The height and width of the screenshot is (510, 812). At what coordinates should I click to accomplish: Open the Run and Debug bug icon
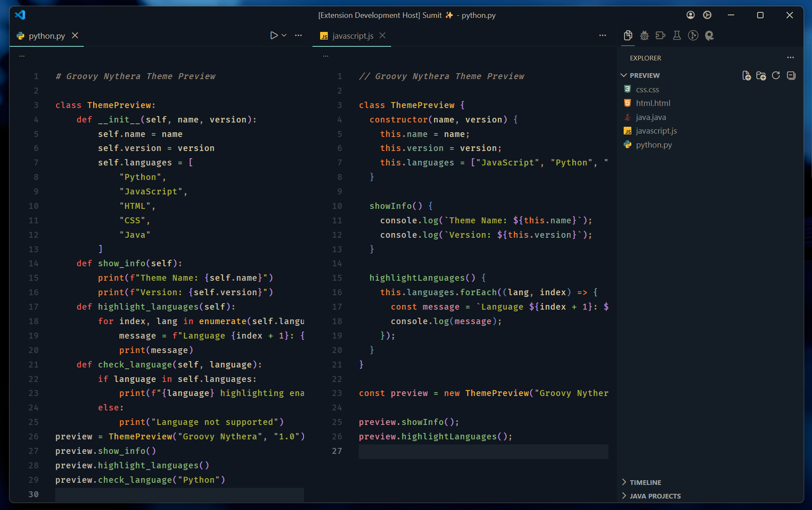tap(644, 36)
